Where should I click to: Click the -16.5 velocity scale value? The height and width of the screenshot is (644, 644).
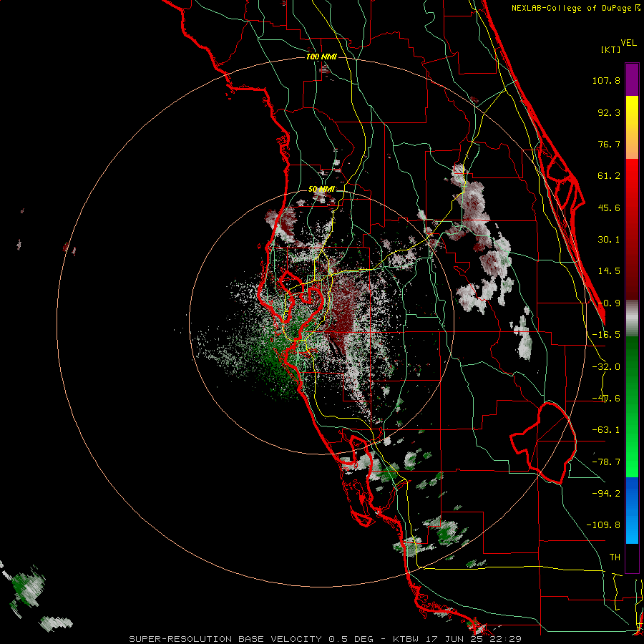point(606,335)
